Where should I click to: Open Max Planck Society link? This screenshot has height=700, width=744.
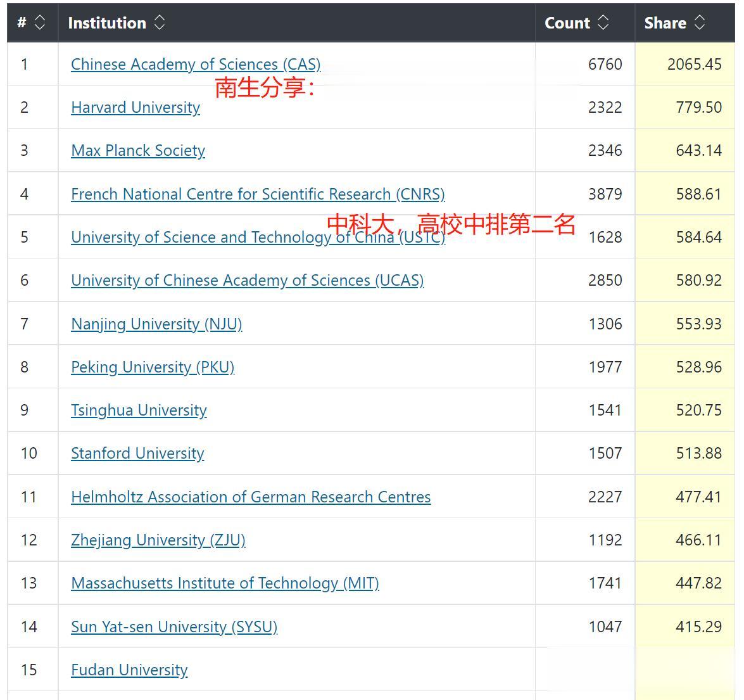[x=137, y=150]
